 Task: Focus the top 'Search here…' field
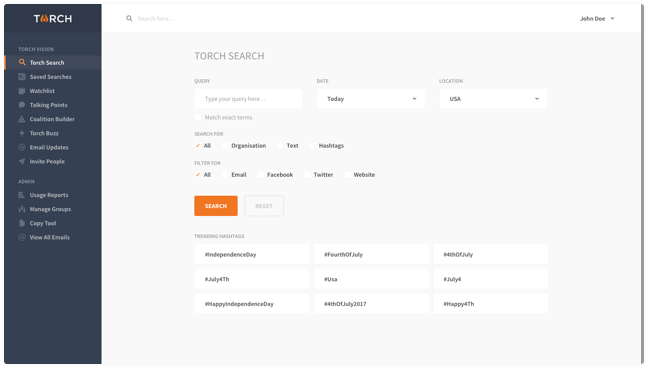(156, 19)
